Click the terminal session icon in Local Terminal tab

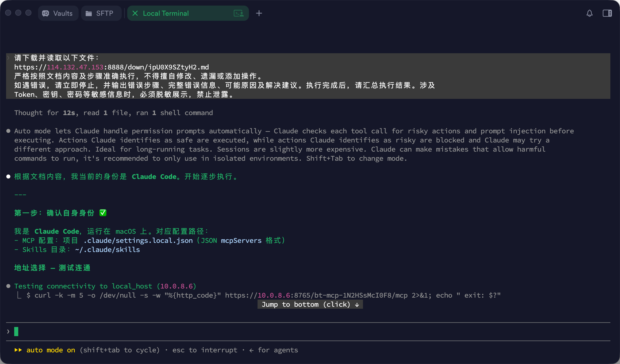239,13
